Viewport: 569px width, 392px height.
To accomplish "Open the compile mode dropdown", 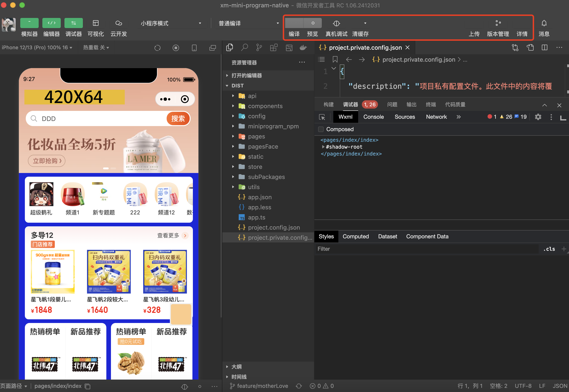I will (249, 23).
